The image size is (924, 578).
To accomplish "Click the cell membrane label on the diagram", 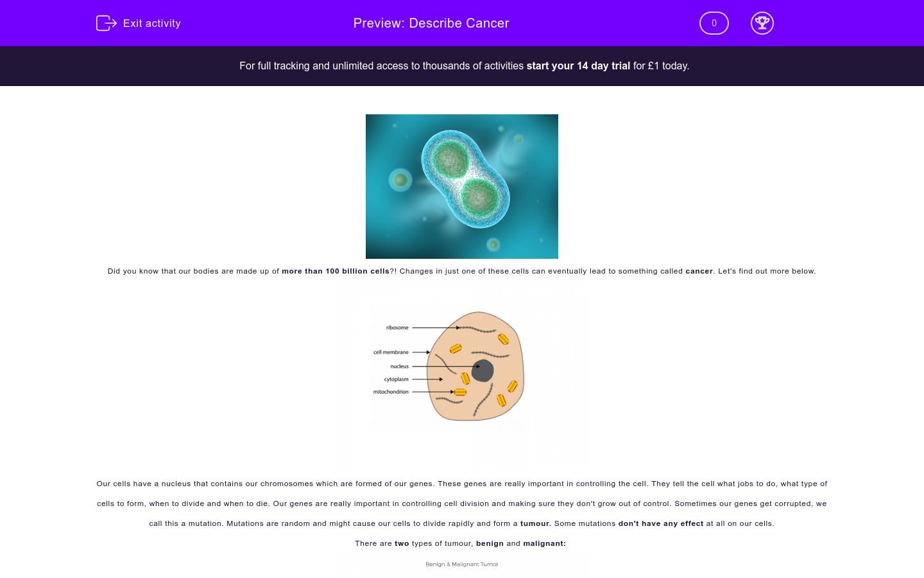I will 391,352.
